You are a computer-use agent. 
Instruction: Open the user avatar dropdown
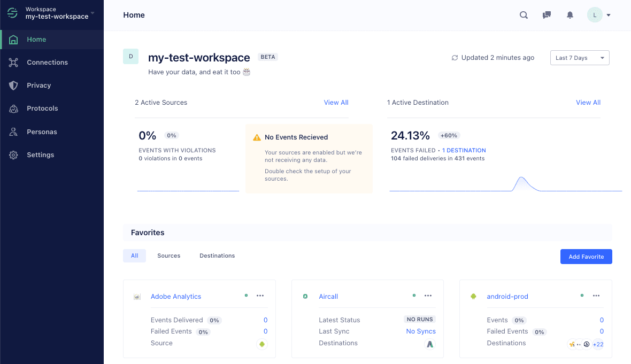pyautogui.click(x=598, y=15)
